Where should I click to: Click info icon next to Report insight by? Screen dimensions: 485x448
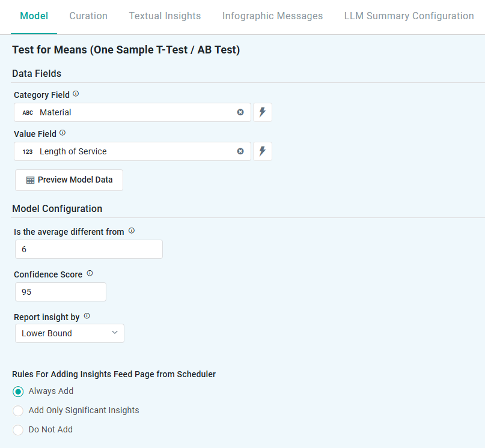coord(87,316)
